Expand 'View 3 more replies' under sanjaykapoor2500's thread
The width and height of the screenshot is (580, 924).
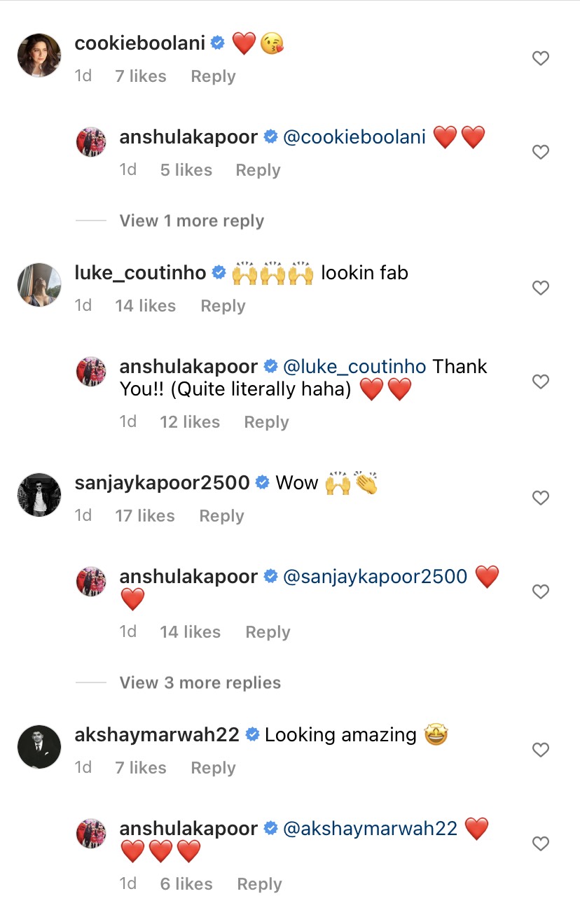pyautogui.click(x=200, y=682)
